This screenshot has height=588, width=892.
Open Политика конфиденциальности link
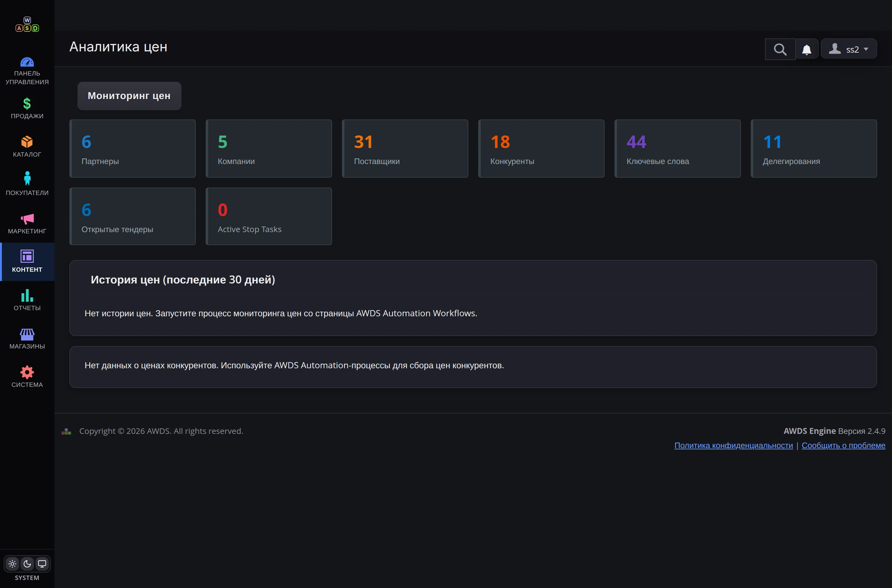[x=733, y=446]
